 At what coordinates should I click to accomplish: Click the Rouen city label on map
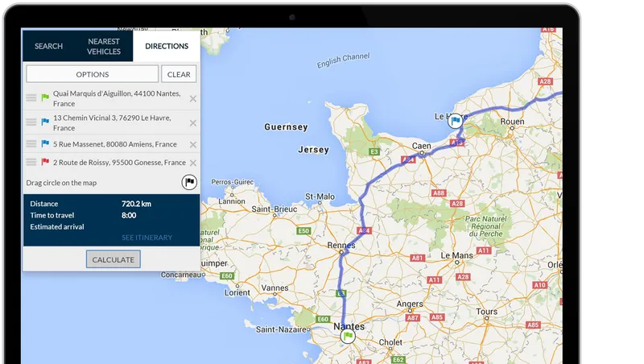coord(512,121)
